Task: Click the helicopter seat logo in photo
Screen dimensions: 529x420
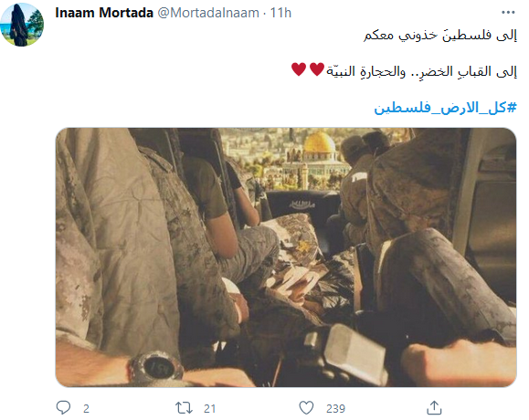Action: [302, 204]
